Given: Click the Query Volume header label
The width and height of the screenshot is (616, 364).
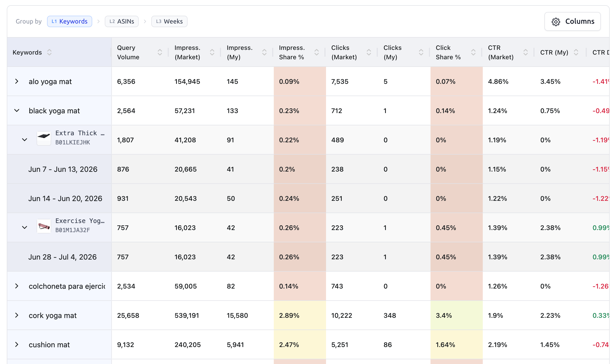Looking at the screenshot, I should coord(128,52).
